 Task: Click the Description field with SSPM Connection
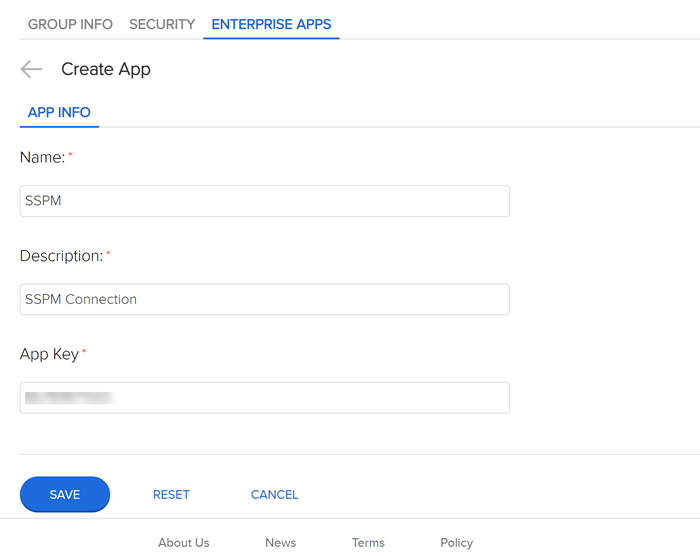click(x=265, y=299)
